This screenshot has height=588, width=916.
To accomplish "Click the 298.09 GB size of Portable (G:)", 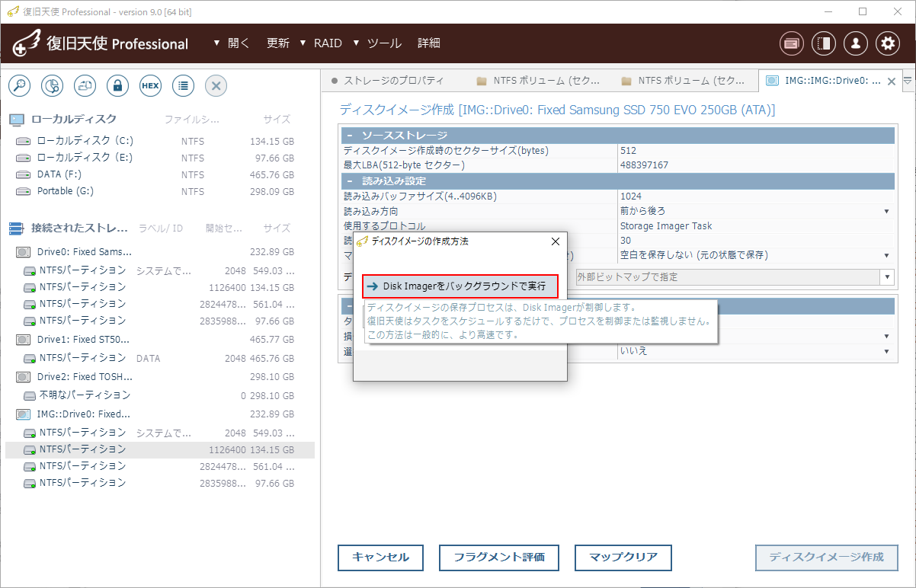I will point(272,192).
